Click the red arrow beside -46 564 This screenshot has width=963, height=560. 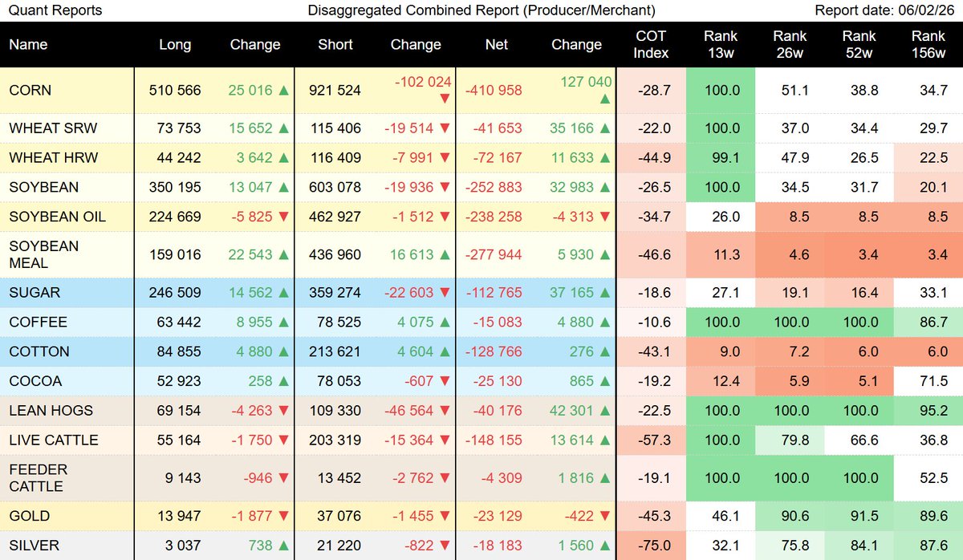445,412
